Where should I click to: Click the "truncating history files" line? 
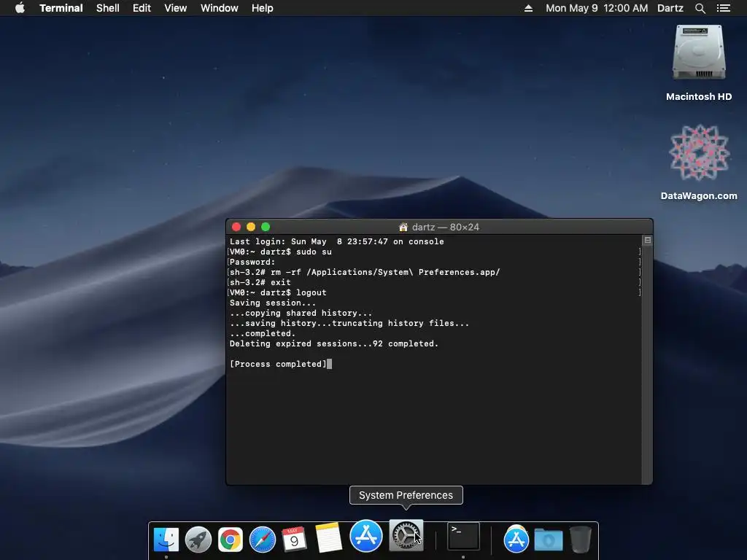coord(349,323)
